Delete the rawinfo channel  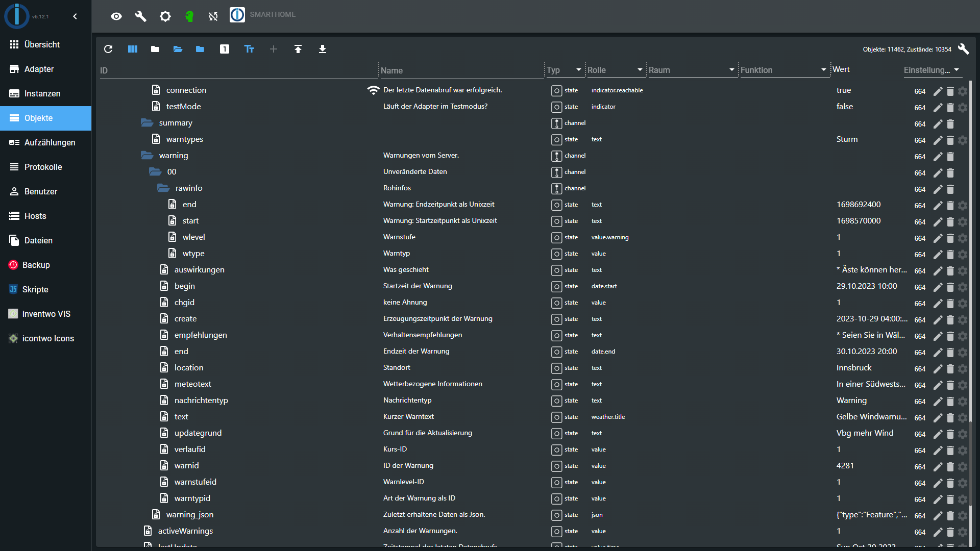click(x=950, y=189)
